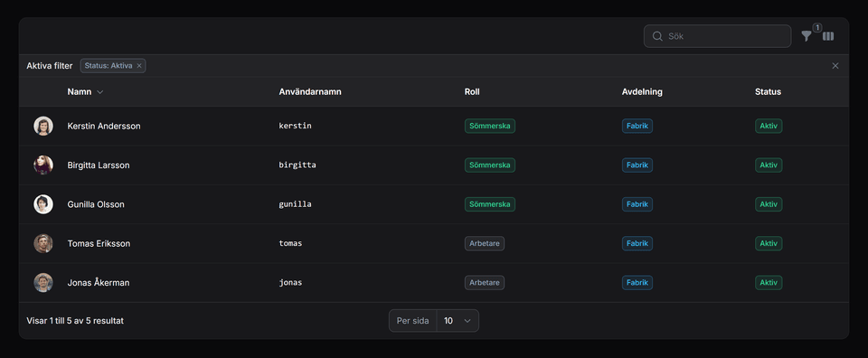
Task: Click username jonas
Action: [x=290, y=283]
